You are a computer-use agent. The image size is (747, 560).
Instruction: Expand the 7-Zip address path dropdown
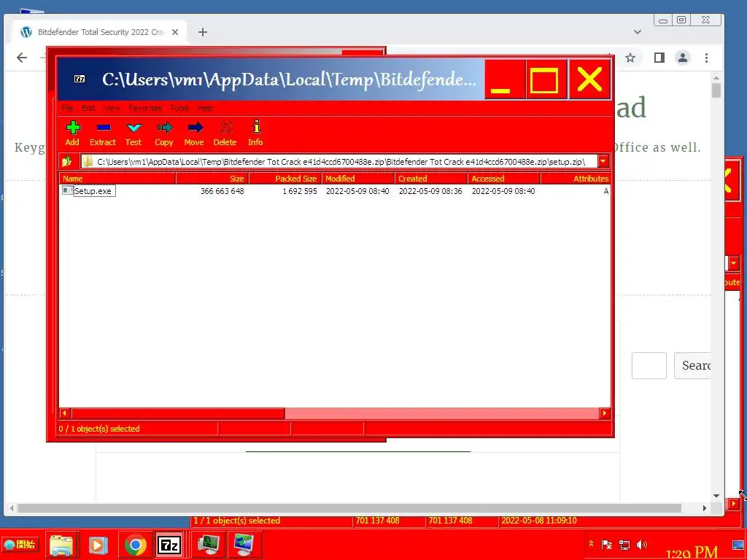603,161
